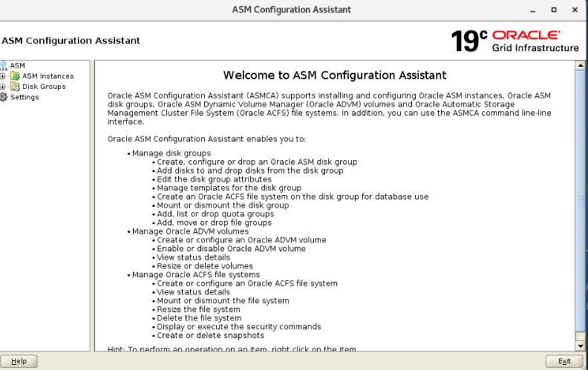Image resolution: width=588 pixels, height=370 pixels.
Task: Open the Help button
Action: coord(19,361)
